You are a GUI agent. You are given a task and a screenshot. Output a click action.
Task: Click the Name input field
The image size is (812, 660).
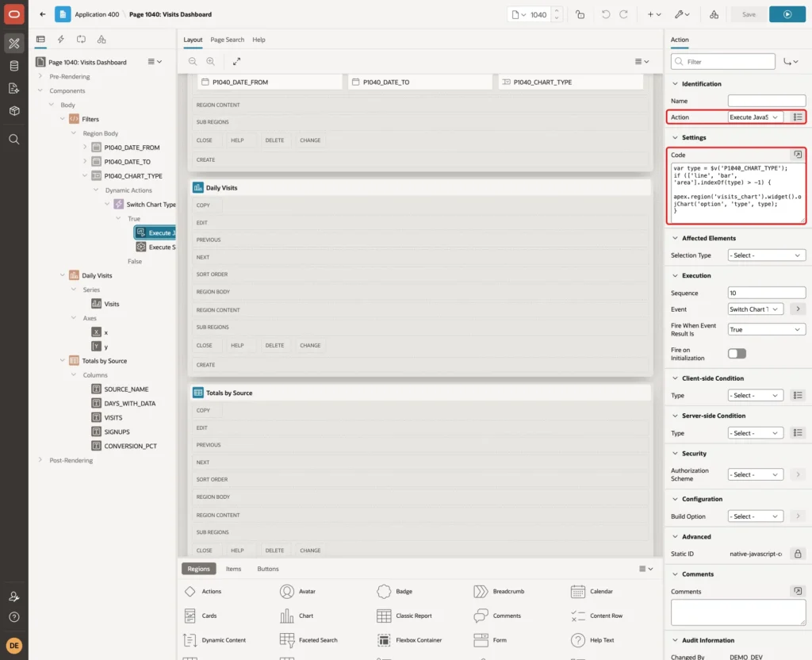click(767, 101)
